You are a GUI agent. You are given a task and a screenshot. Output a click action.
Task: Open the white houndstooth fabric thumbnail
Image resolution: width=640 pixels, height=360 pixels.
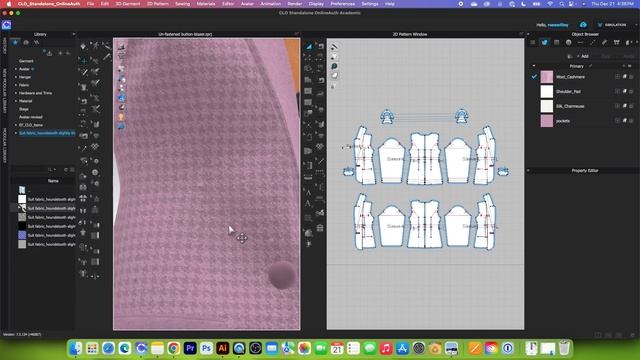pos(22,199)
